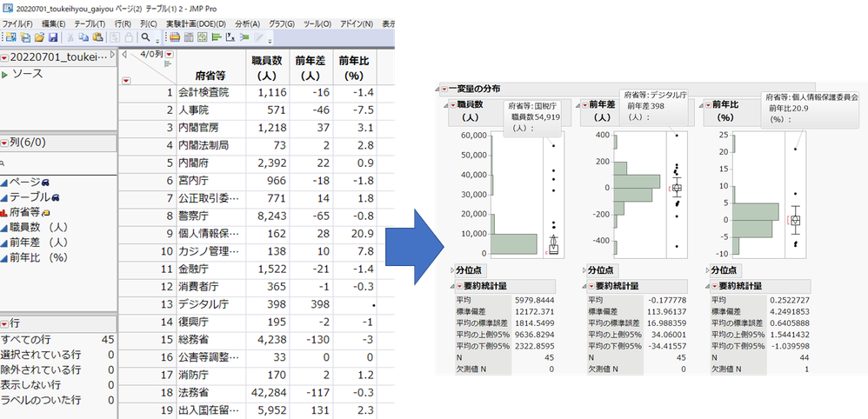Click the Fit Y by X toolbar icon
This screenshot has height=419, width=868.
coord(230,37)
